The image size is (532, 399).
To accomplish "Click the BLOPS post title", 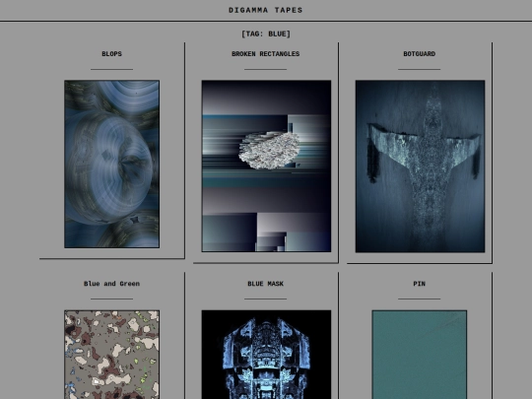I will click(111, 54).
